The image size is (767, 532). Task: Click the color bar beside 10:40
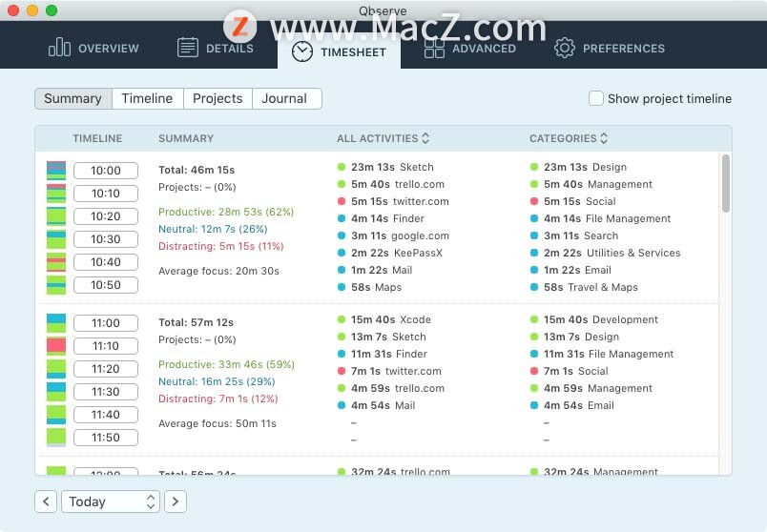tap(56, 262)
